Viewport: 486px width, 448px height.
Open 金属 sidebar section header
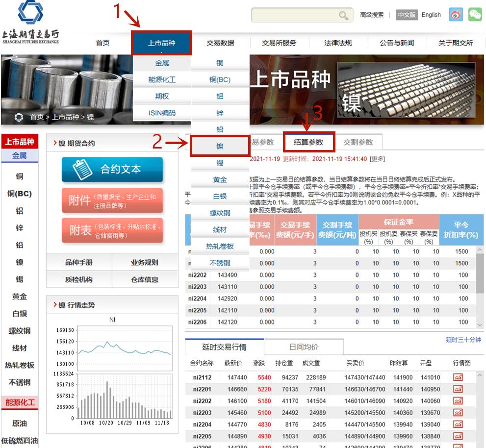(20, 155)
